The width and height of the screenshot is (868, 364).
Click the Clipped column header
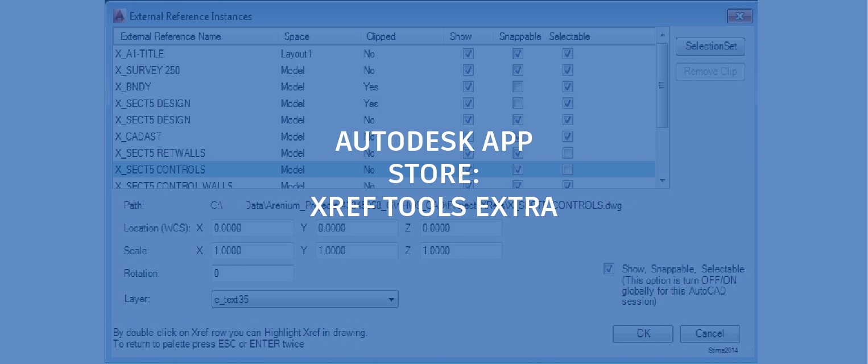point(402,36)
